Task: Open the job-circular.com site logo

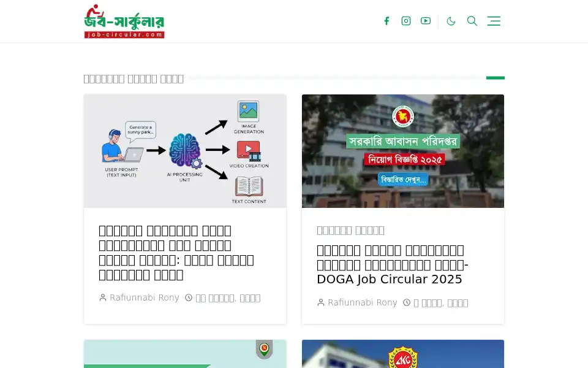Action: point(124,21)
